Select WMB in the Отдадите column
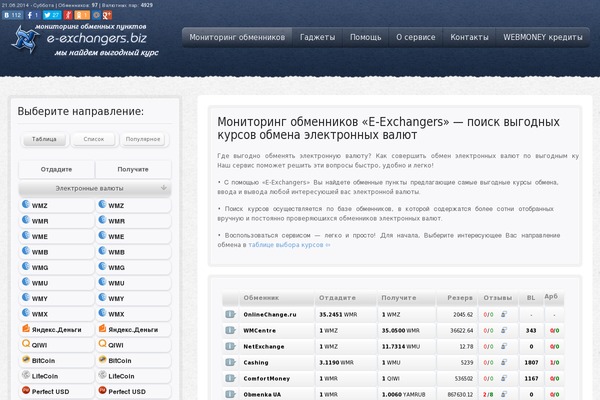 pos(57,251)
